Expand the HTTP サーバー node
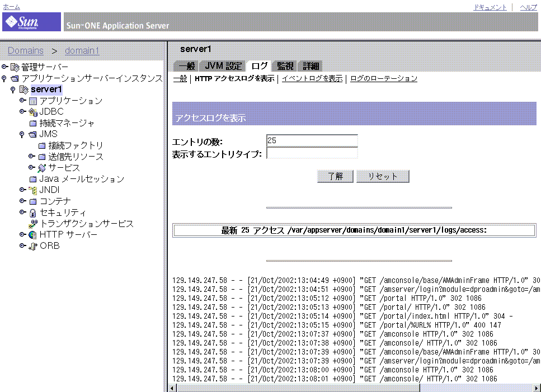This screenshot has height=392, width=541. pos(22,234)
